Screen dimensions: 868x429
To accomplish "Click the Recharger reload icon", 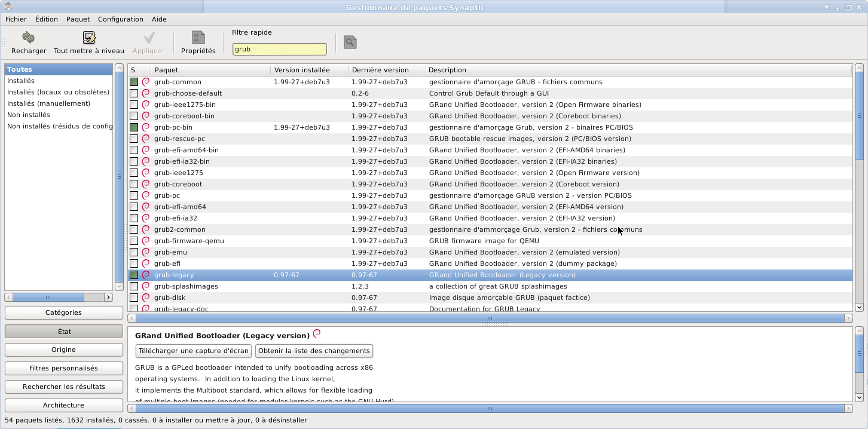I will (x=28, y=38).
